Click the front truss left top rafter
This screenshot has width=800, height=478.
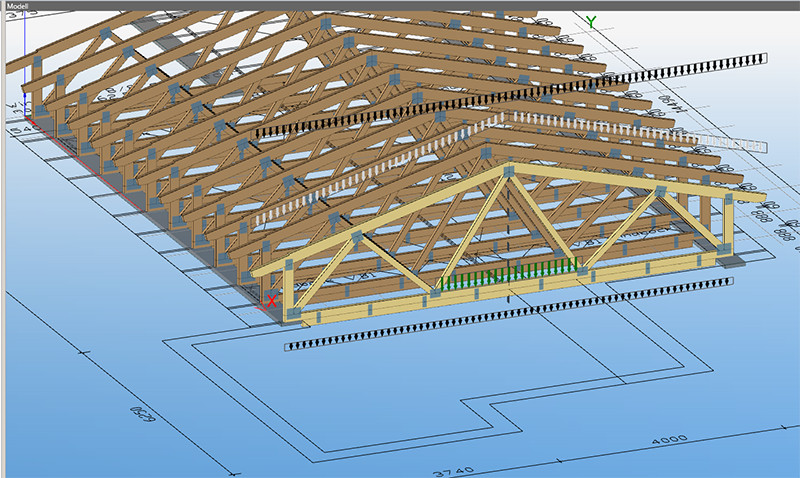point(380,220)
